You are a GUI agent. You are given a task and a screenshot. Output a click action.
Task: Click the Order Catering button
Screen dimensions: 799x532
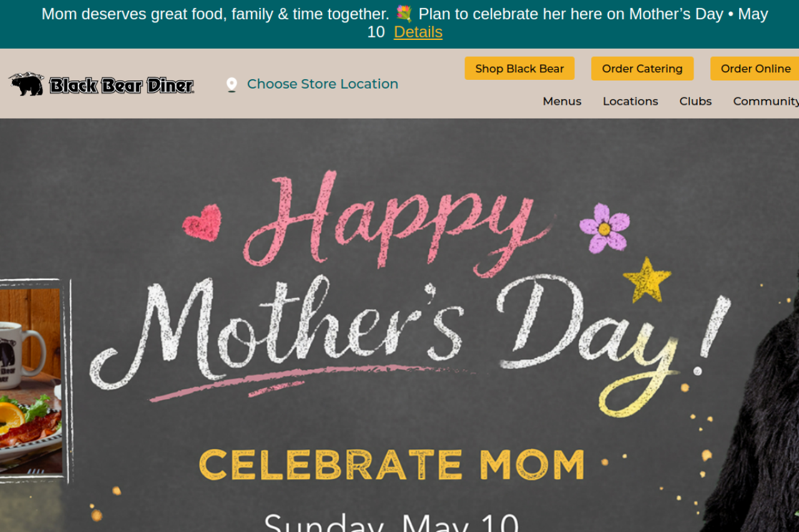[642, 69]
